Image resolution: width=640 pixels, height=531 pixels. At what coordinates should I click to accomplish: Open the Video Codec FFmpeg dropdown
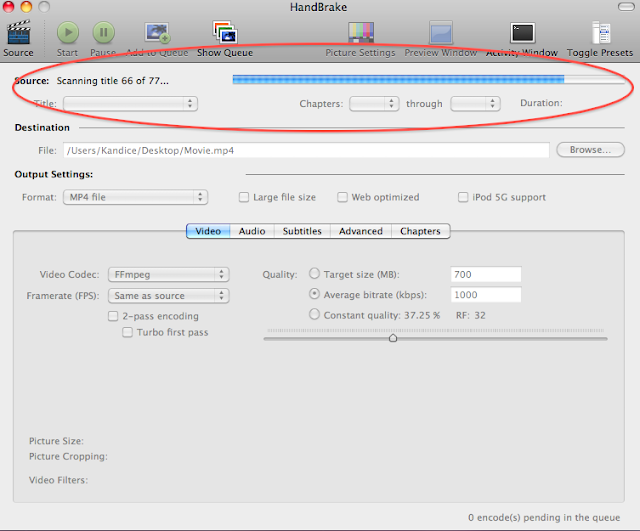pos(169,274)
